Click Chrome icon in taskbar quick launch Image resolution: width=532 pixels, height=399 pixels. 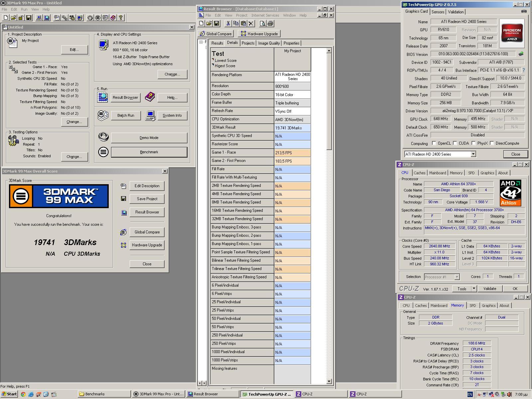(23, 394)
